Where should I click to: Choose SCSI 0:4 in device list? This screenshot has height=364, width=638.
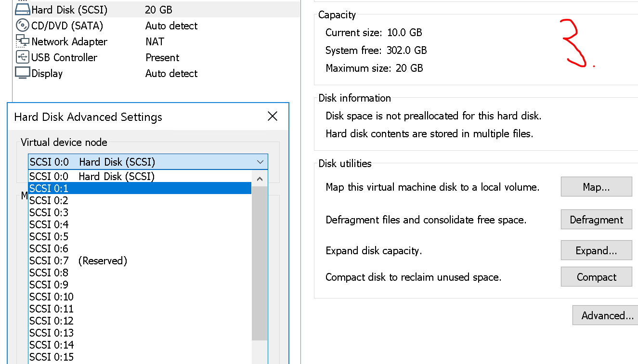(x=140, y=224)
